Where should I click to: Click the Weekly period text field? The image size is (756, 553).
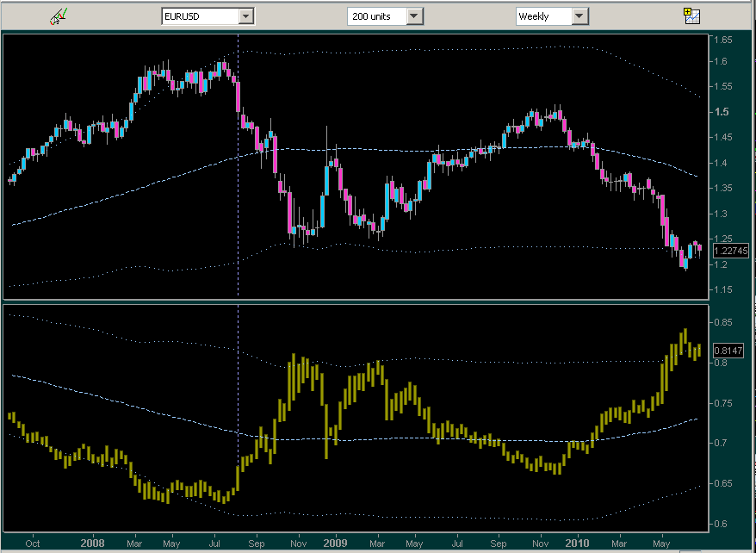click(x=545, y=16)
